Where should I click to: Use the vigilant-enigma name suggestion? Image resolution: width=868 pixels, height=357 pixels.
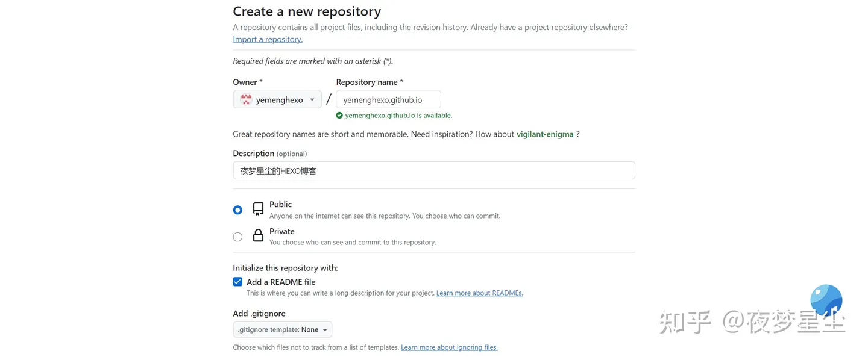(545, 134)
